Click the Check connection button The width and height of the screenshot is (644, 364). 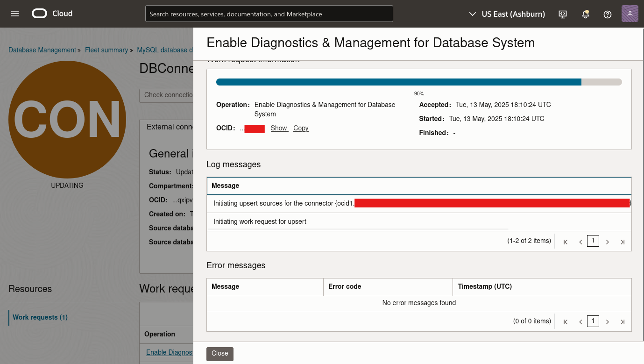pos(168,95)
